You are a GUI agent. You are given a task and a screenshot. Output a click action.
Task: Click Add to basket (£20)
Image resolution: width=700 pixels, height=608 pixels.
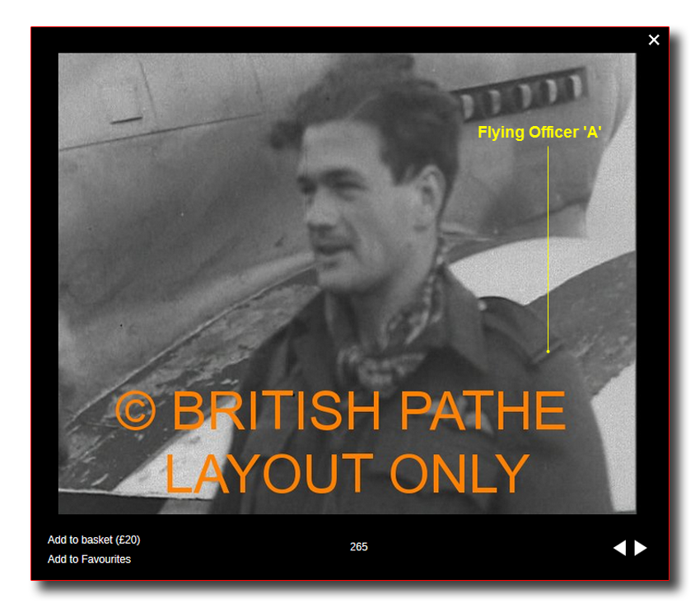[94, 540]
